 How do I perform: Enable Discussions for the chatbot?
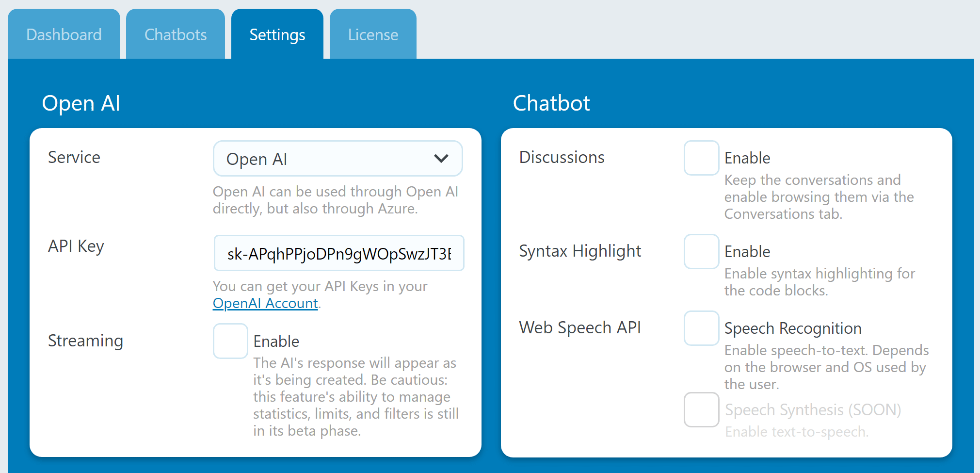point(701,158)
